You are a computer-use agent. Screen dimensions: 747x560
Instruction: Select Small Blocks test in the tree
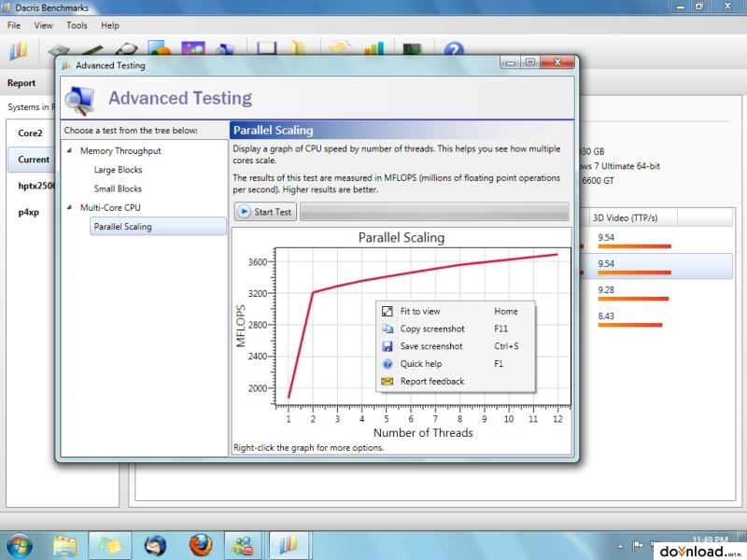[x=118, y=189]
